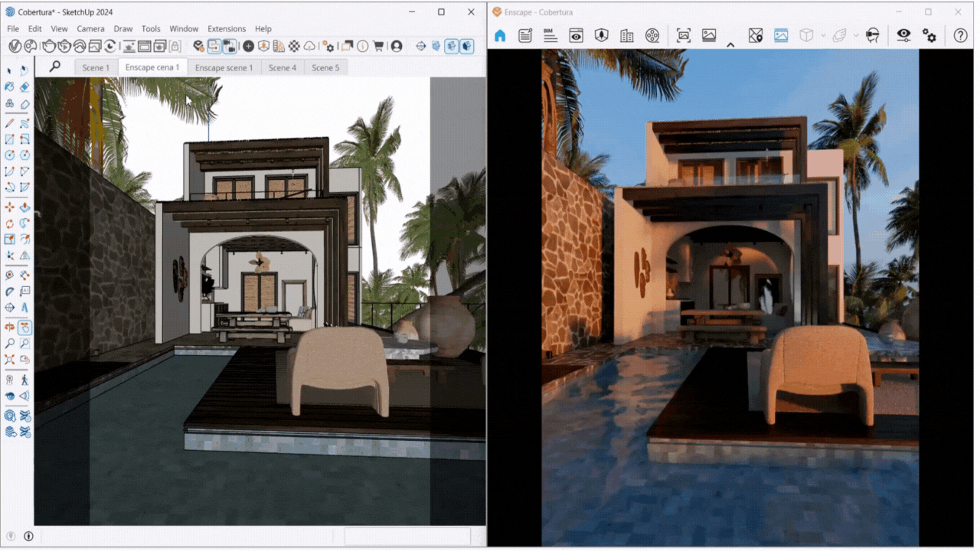Toggle Enscape visual settings eye icon
Viewport: 980px width, 551px height.
(904, 35)
